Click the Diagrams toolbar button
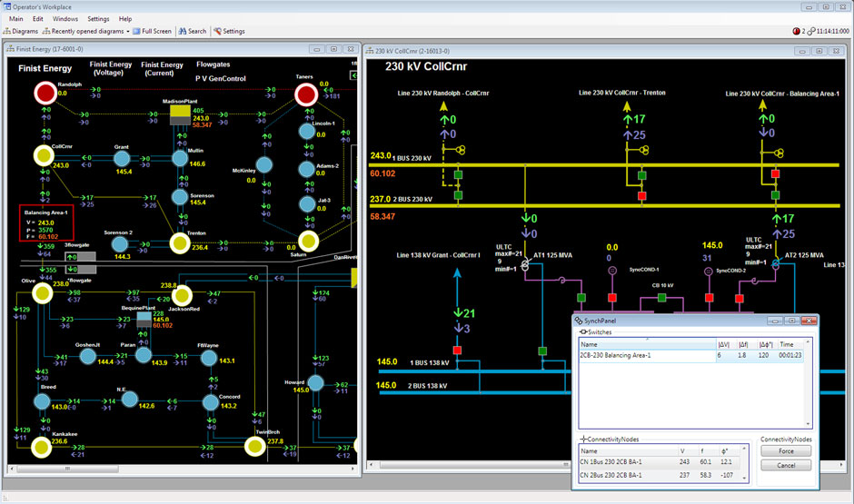This screenshot has width=854, height=504. [x=21, y=31]
